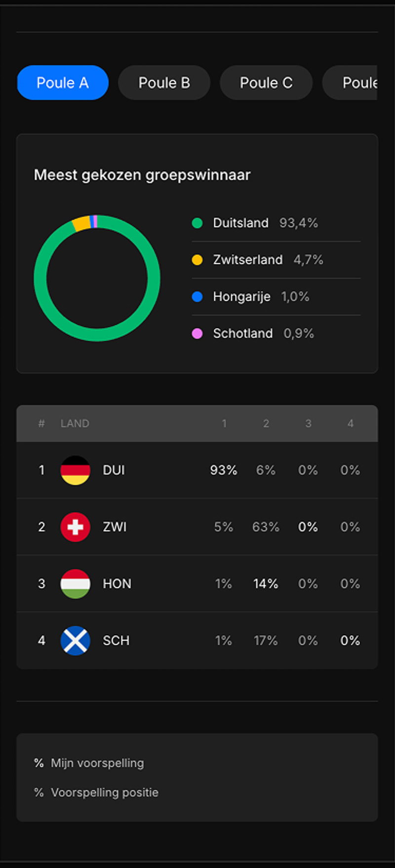Image resolution: width=395 pixels, height=868 pixels.
Task: Select the Poule A pill button
Action: 62,82
